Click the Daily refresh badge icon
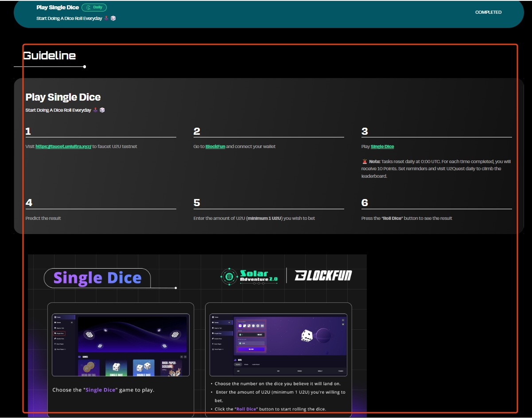This screenshot has height=418, width=532. (x=89, y=8)
